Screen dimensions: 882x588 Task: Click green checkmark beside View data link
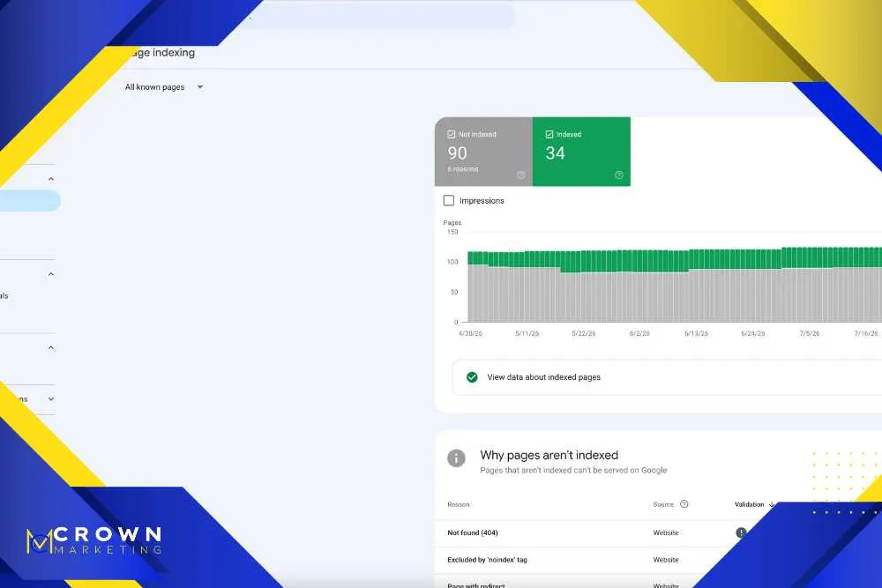pos(472,377)
